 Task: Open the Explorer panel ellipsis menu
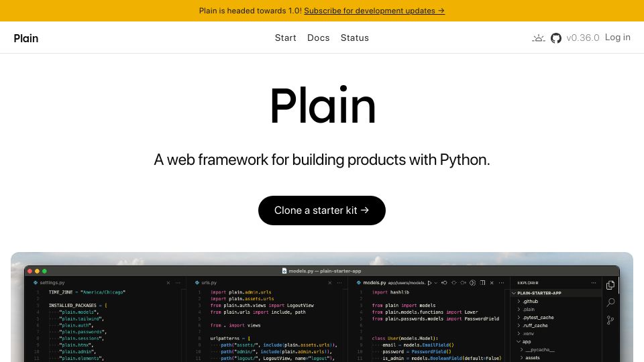click(594, 283)
